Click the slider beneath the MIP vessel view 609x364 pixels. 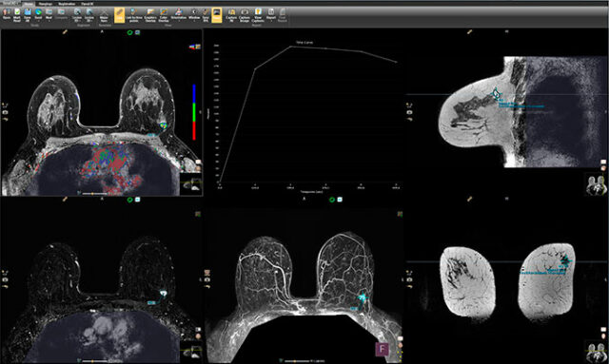(297, 360)
